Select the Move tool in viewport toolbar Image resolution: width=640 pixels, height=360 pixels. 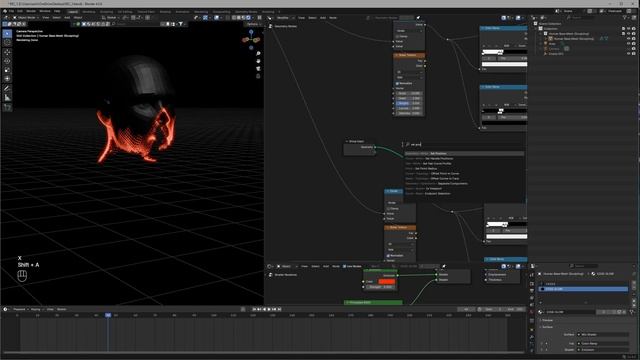pos(7,52)
